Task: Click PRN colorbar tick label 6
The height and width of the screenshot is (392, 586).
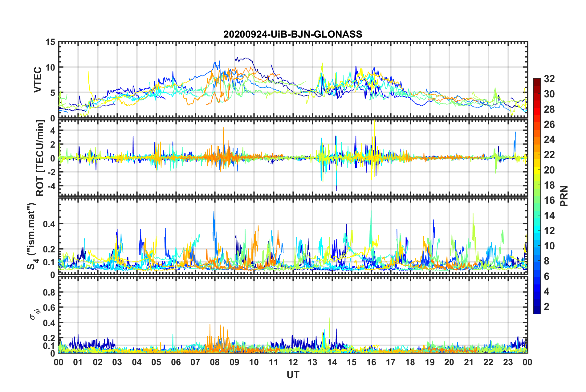Action: click(547, 276)
